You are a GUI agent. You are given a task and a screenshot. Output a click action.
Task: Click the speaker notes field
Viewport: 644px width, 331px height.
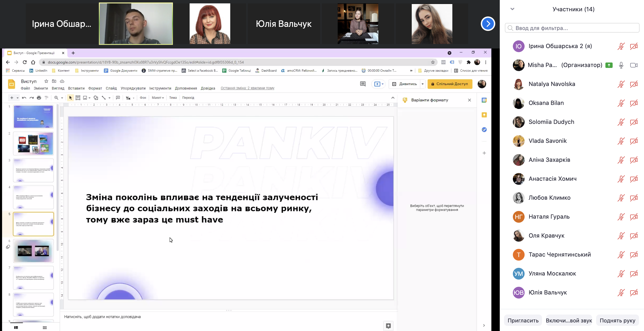click(x=228, y=317)
